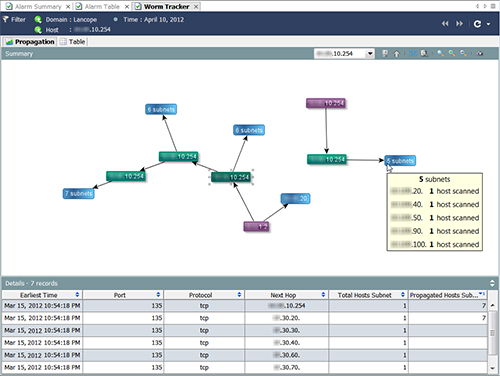The width and height of the screenshot is (500, 376).
Task: Click the zoom out magnifier with red dot
Action: point(463,53)
